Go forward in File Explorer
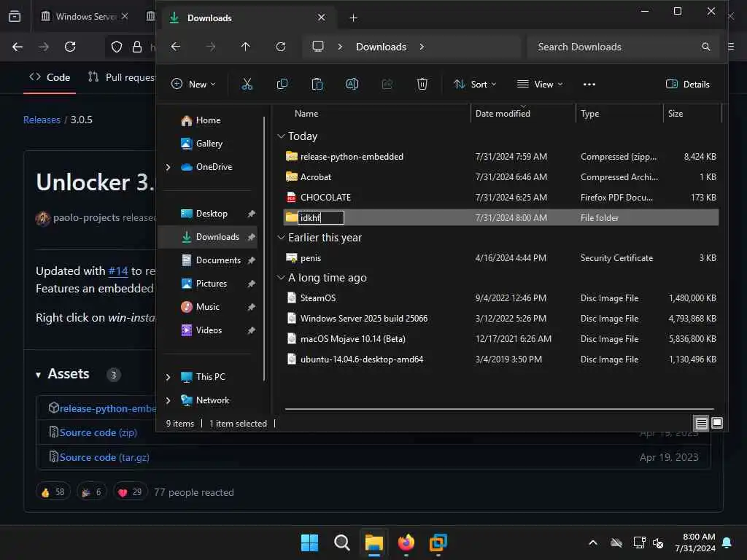Screen dimensions: 747x560 pyautogui.click(x=211, y=47)
